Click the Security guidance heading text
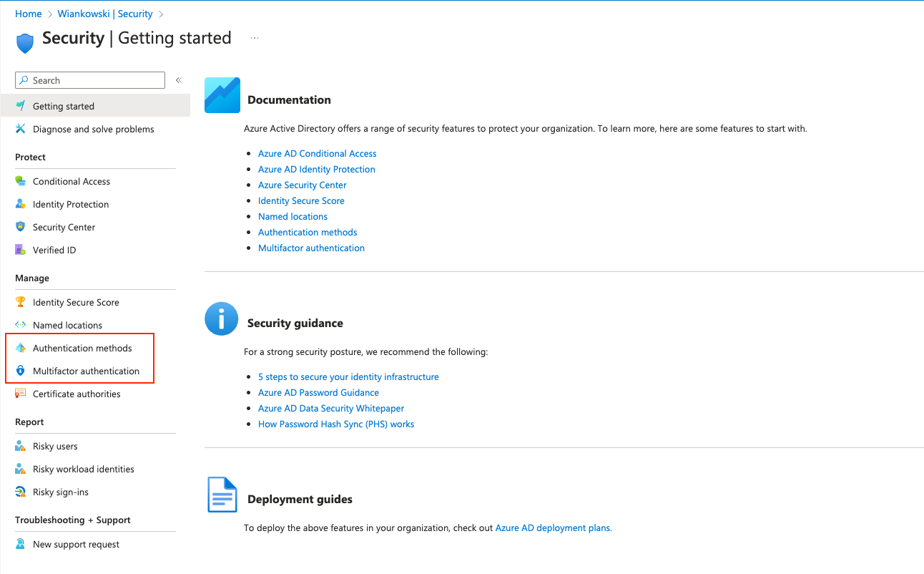The height and width of the screenshot is (574, 924). click(x=295, y=323)
